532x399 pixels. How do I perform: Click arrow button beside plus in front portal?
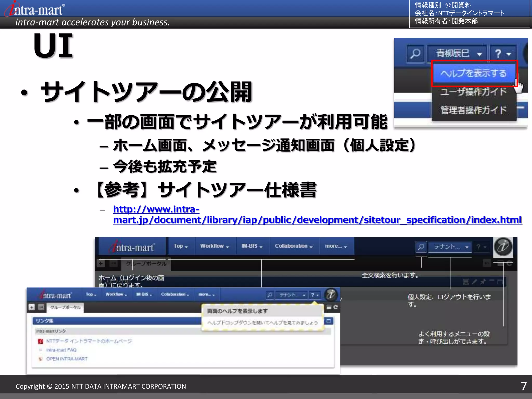(x=41, y=307)
